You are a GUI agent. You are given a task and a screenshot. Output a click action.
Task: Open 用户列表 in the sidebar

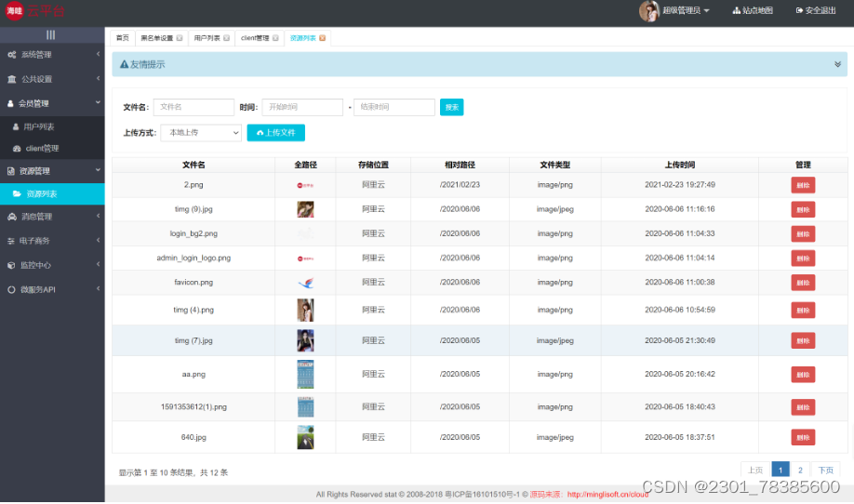pyautogui.click(x=52, y=126)
